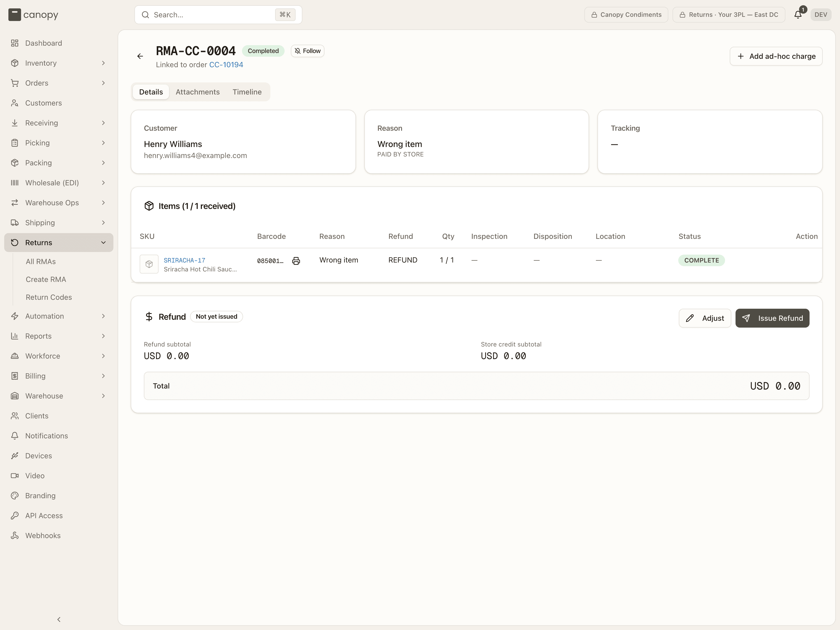Click the search magnifier icon
840x630 pixels.
(145, 15)
